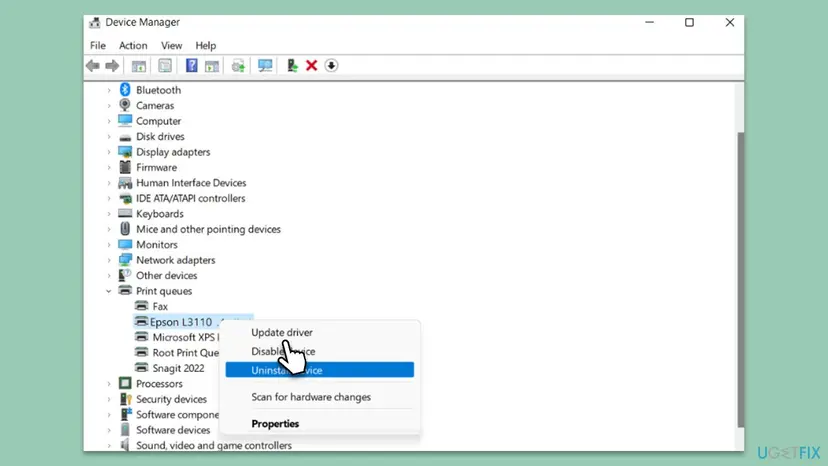
Task: Select the Epson L3110 printer entry
Action: [x=181, y=322]
